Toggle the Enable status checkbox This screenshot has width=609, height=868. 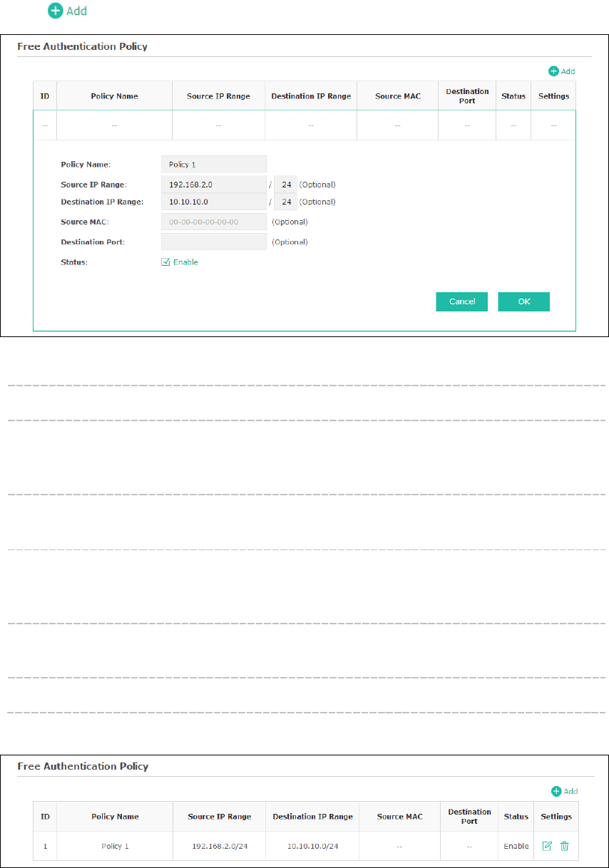[x=165, y=262]
